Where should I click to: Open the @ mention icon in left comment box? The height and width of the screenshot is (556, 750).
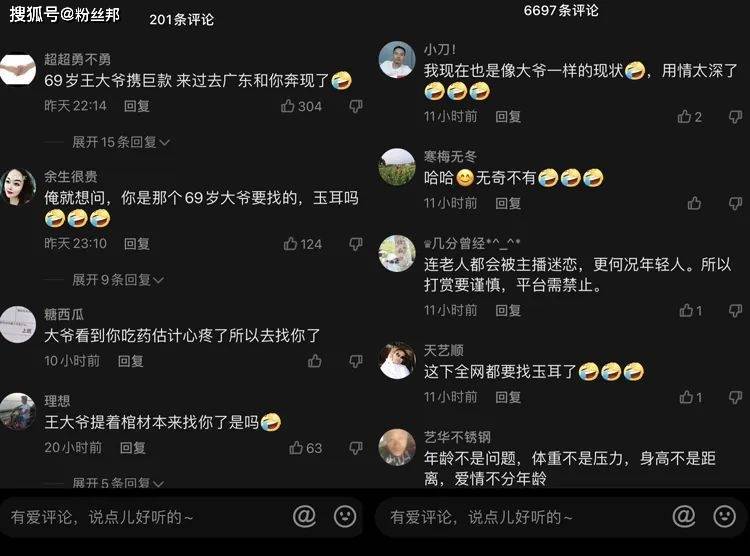(304, 516)
